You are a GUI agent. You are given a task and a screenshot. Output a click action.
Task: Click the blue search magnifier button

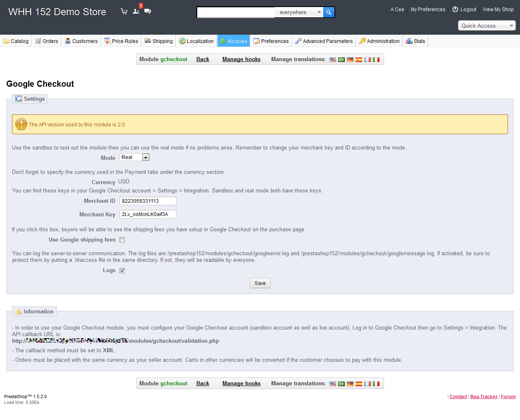coord(329,12)
